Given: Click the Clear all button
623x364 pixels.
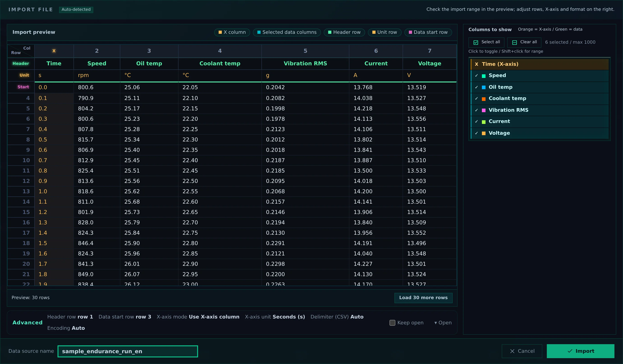Looking at the screenshot, I should (x=524, y=42).
